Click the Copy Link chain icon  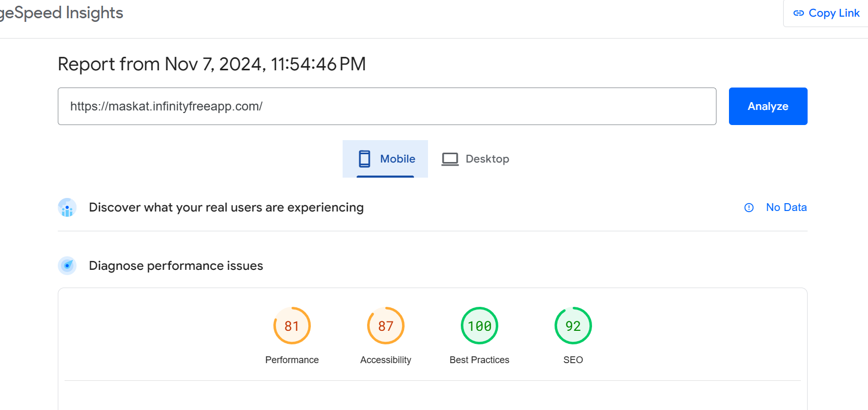pos(798,13)
